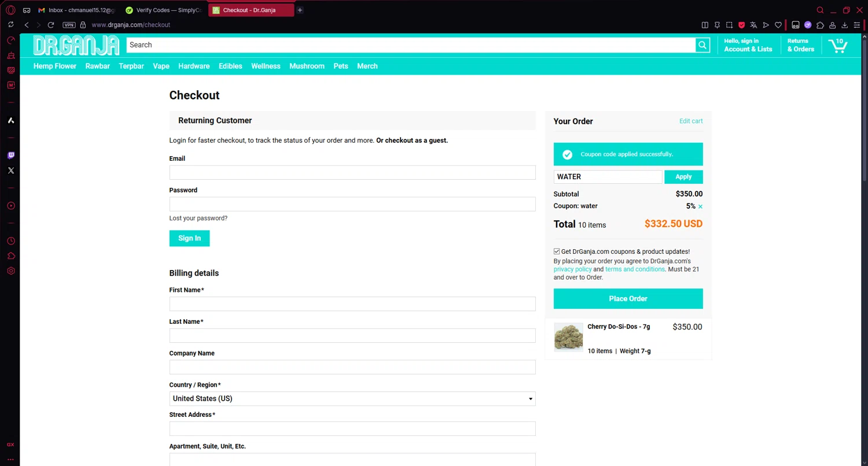Click the Twitch icon in sidebar

pyautogui.click(x=10, y=156)
